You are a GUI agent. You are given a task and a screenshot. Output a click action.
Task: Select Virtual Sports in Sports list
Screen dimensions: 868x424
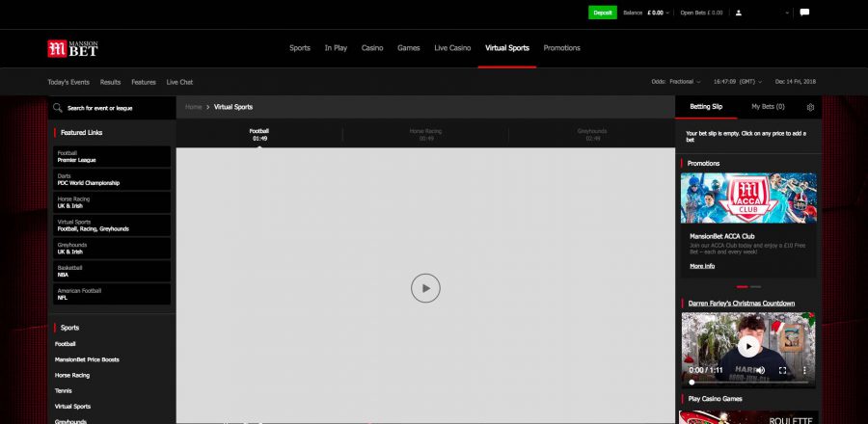click(x=72, y=407)
